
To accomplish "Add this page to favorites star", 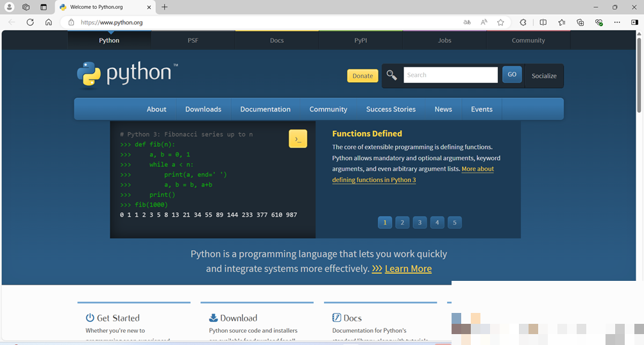I will tap(500, 22).
